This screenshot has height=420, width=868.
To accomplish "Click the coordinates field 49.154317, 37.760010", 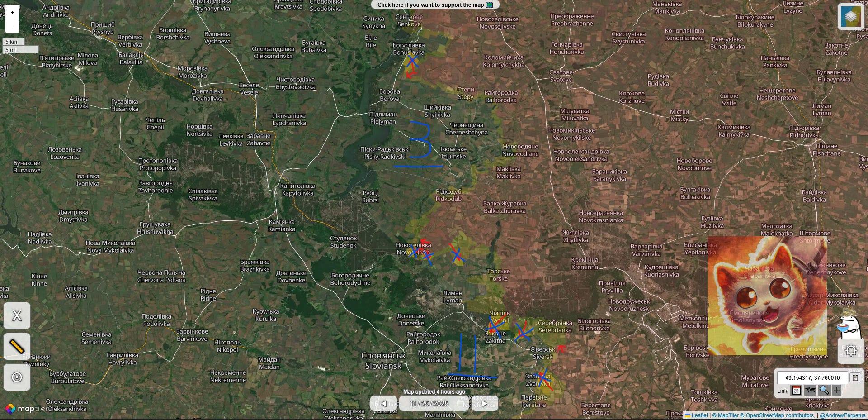I will point(812,378).
